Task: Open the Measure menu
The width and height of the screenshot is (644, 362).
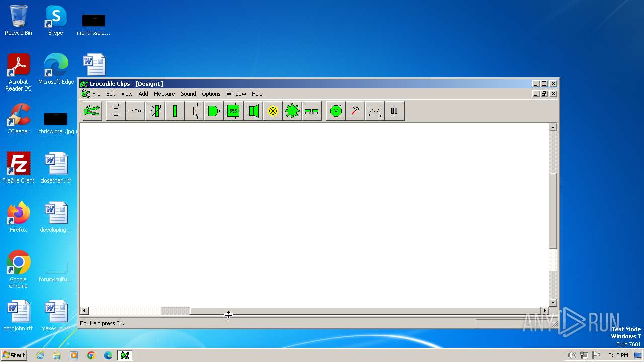Action: 165,94
